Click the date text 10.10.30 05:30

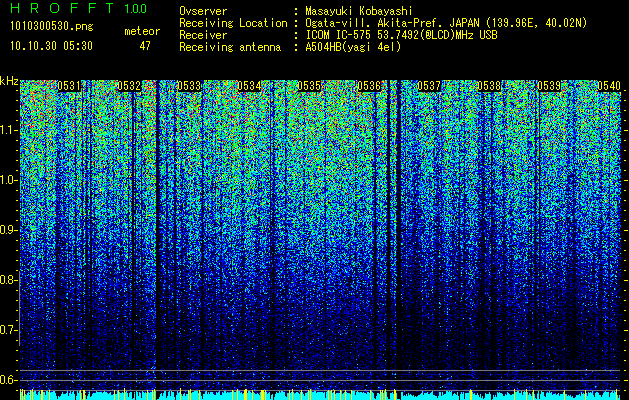click(x=51, y=46)
